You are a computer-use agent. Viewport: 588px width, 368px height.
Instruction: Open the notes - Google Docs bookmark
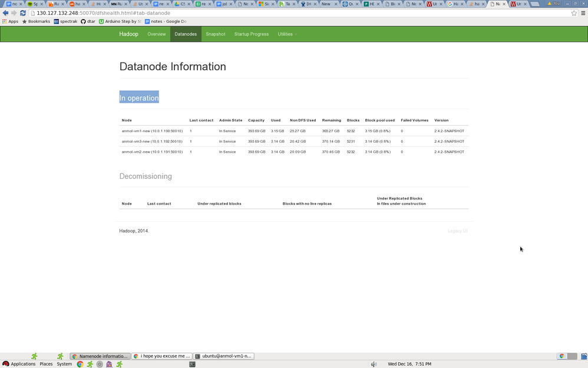pyautogui.click(x=166, y=21)
